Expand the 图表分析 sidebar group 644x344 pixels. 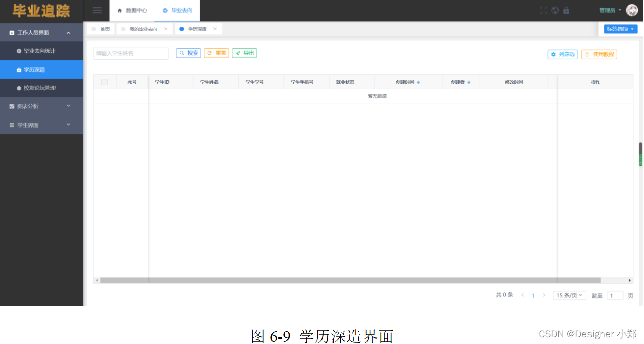(x=41, y=106)
